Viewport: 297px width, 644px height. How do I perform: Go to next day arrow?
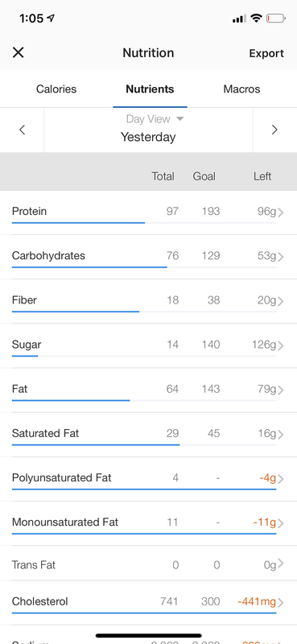[274, 130]
